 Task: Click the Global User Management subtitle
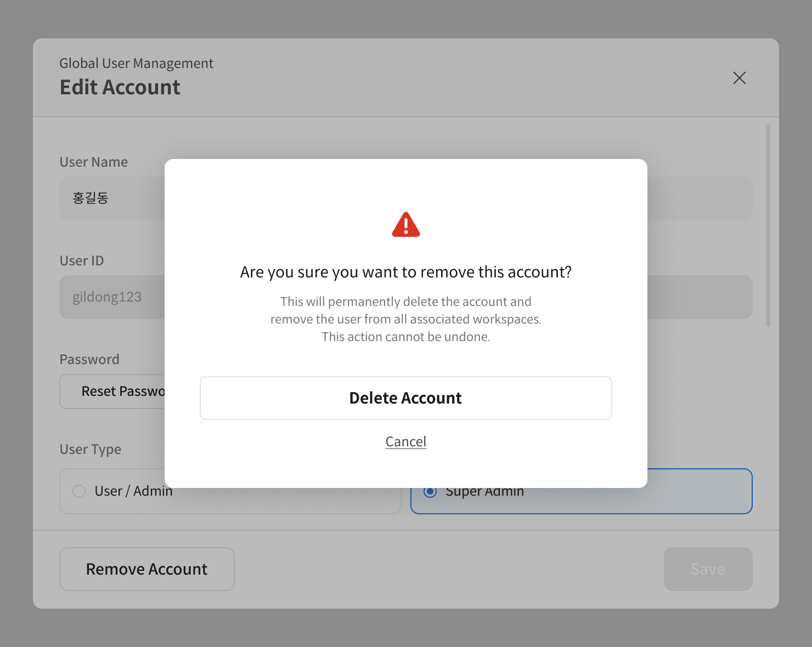(x=136, y=63)
